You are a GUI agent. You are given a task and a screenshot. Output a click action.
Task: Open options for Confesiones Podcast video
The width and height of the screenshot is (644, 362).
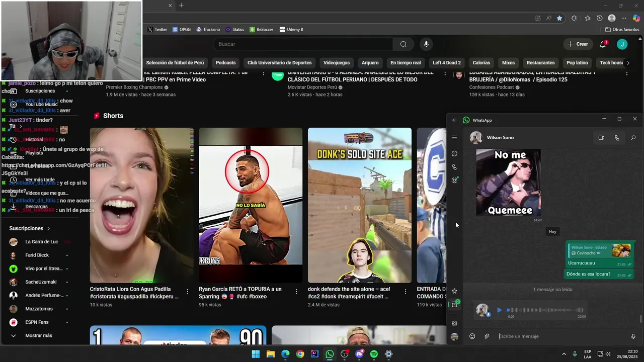(627, 74)
